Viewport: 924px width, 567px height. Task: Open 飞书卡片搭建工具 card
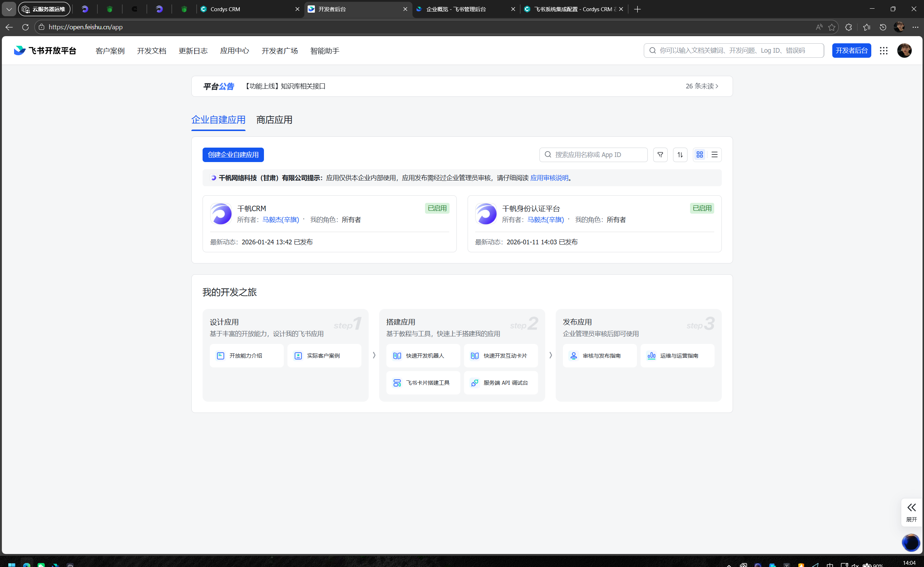pos(423,383)
